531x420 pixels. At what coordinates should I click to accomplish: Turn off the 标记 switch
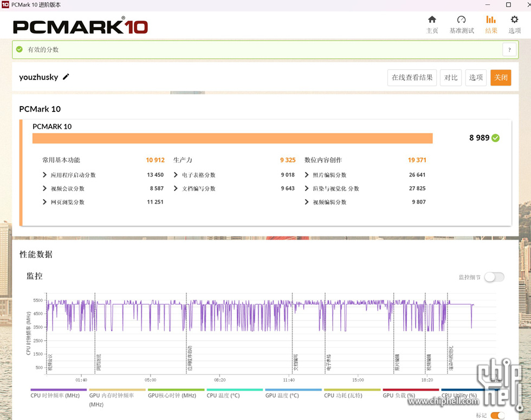click(497, 415)
